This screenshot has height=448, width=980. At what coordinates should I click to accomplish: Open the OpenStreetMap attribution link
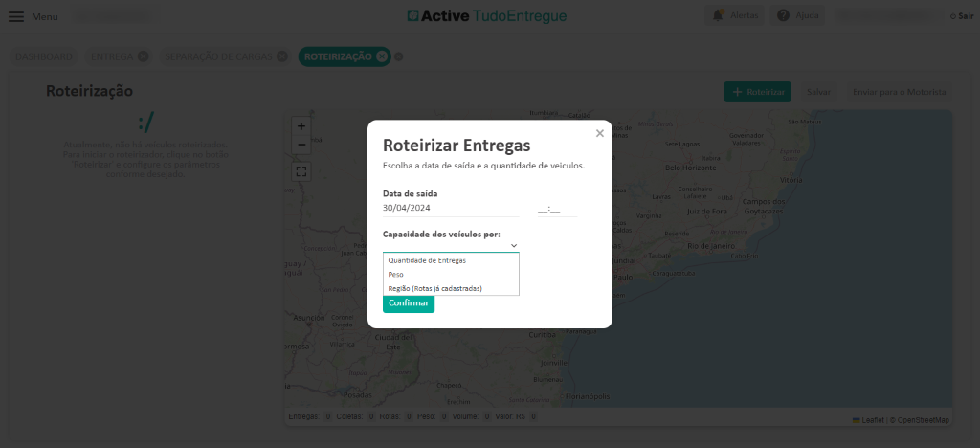(924, 420)
